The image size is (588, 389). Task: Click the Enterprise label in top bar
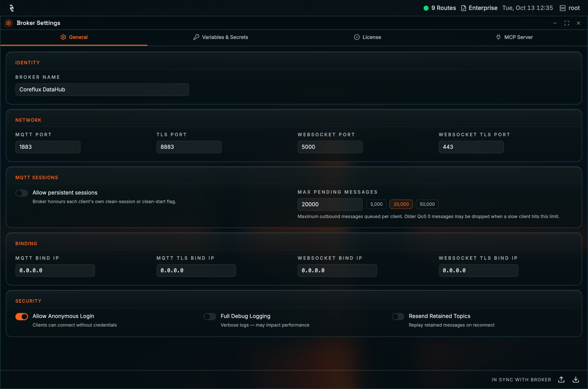tap(483, 8)
